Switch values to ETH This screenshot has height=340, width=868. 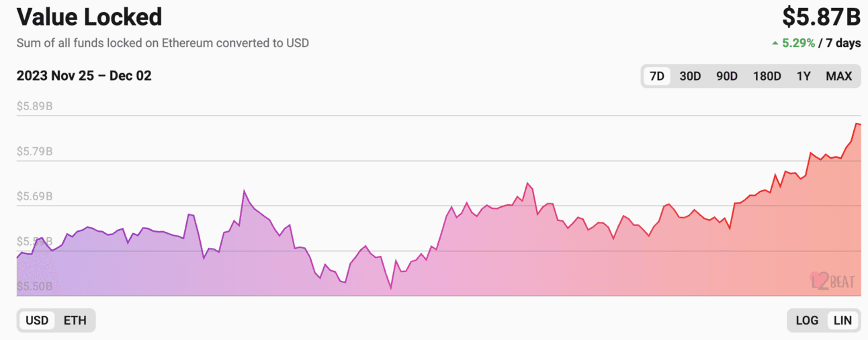[75, 321]
